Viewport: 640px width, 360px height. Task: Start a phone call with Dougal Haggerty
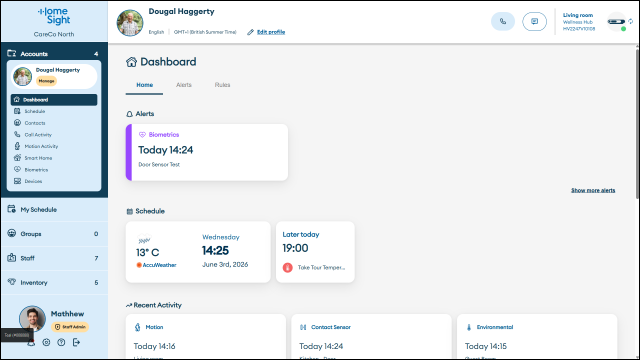[x=503, y=21]
